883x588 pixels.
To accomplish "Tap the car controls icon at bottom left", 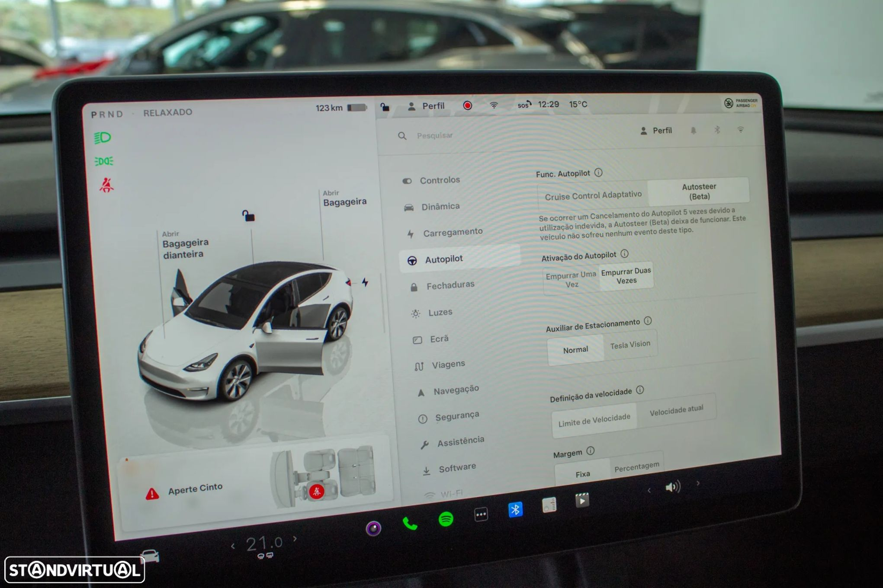I will click(x=150, y=556).
